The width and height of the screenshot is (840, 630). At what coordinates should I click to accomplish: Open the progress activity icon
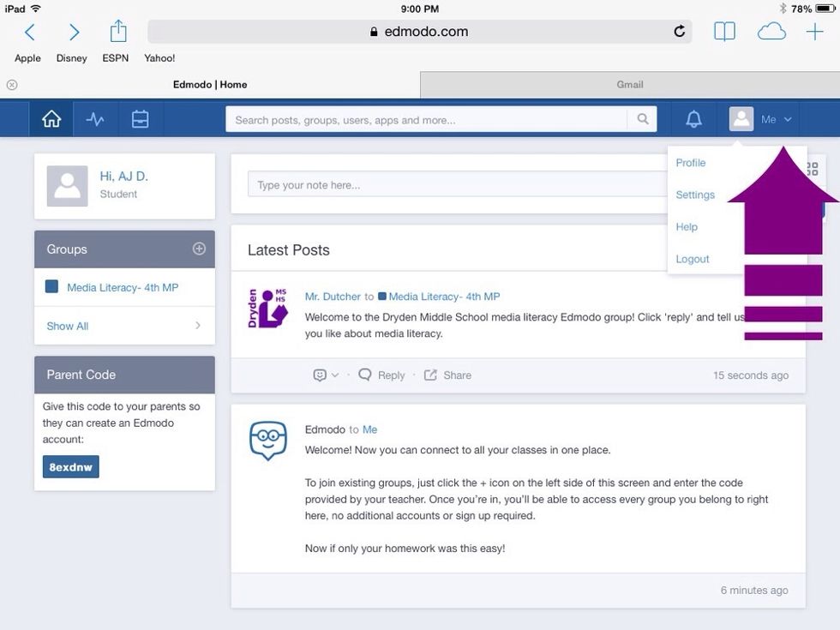[95, 120]
